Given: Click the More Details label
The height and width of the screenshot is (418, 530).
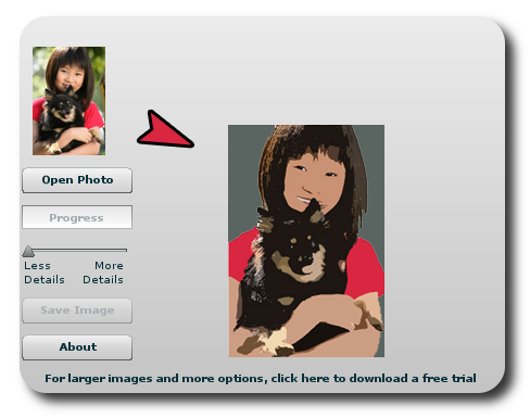Looking at the screenshot, I should (x=103, y=273).
